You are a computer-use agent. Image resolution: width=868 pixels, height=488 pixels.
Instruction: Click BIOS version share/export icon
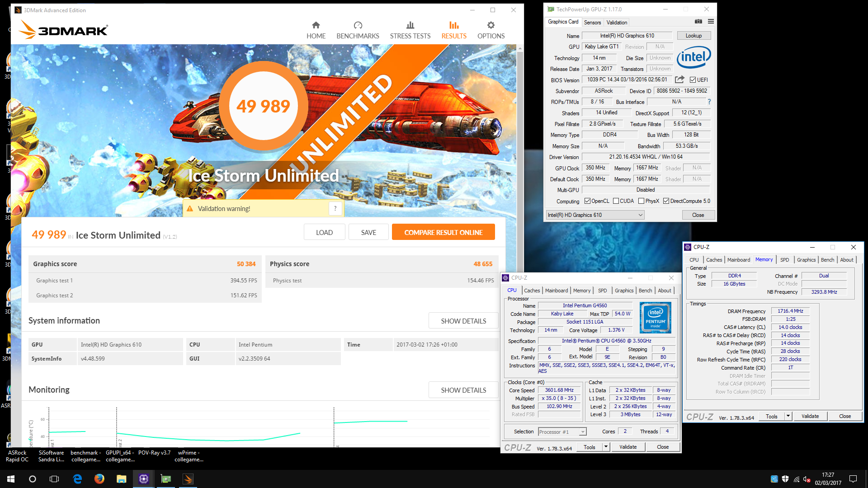679,80
